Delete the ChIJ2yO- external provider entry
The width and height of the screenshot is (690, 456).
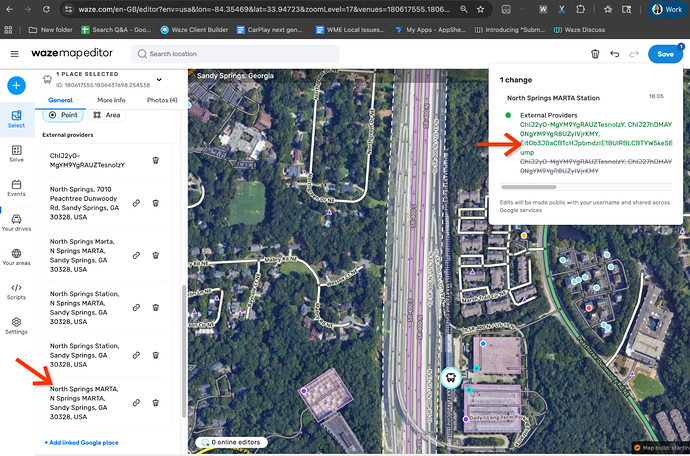[x=155, y=160]
